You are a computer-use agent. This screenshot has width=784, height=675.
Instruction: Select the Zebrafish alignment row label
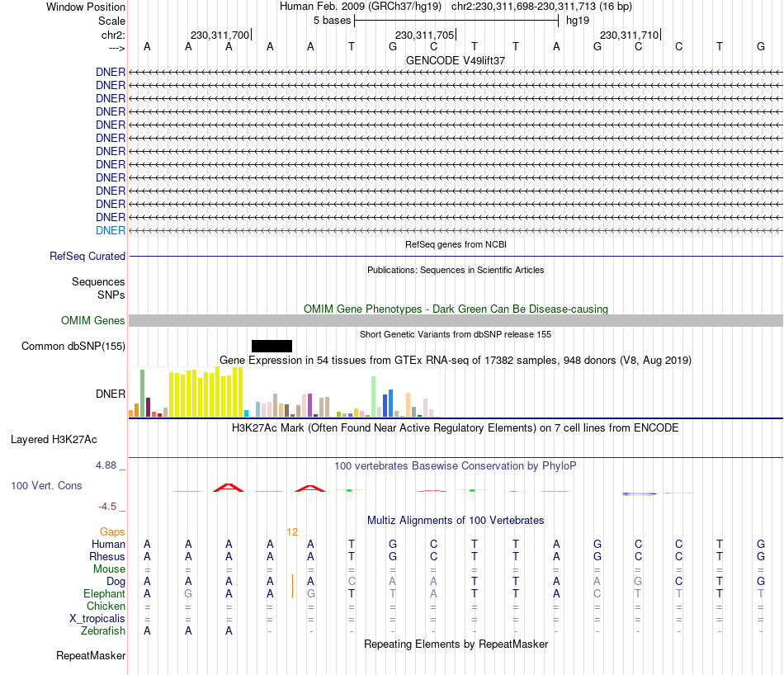[103, 631]
